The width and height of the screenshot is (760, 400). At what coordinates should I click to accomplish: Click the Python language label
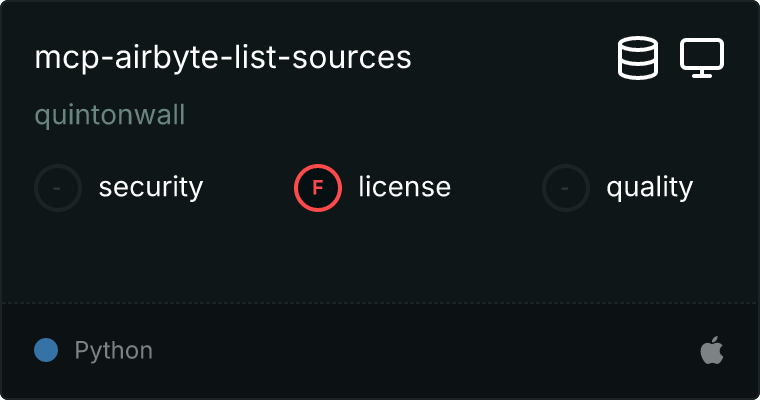click(114, 351)
